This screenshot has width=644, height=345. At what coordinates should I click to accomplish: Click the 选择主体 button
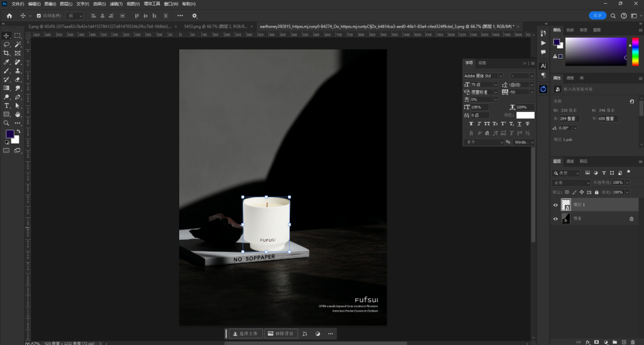tap(246, 334)
